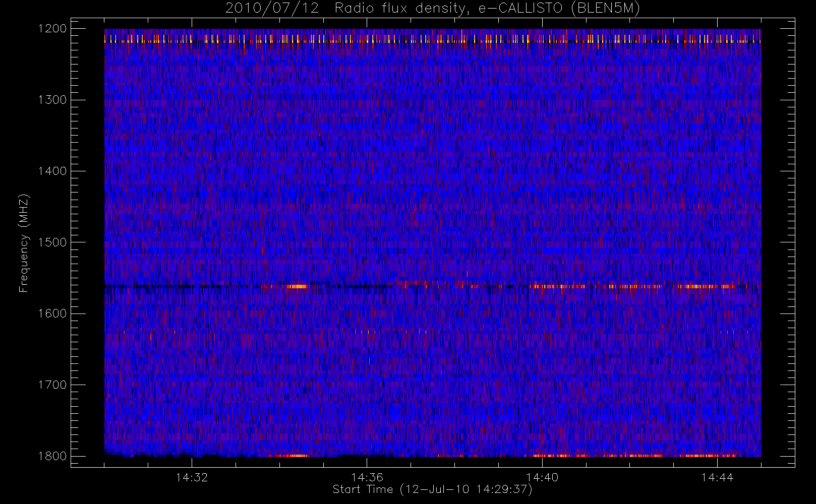Click the 1200 frequency tick label

click(x=52, y=29)
